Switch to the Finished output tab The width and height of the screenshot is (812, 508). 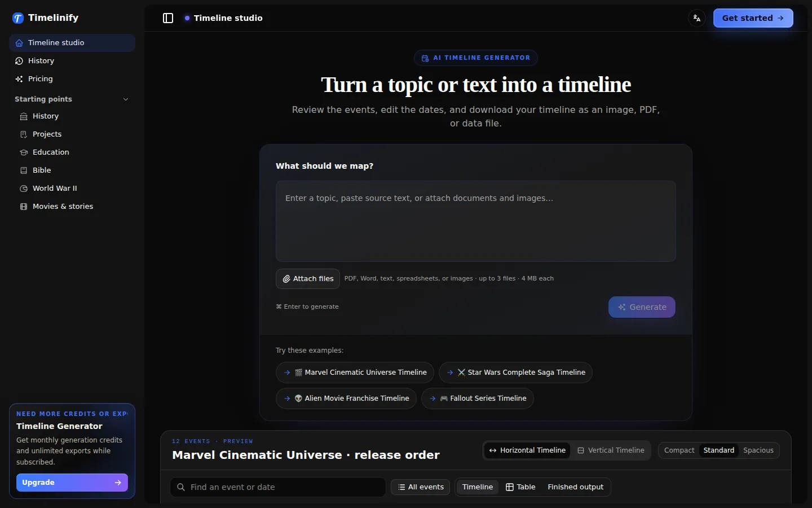pos(575,487)
